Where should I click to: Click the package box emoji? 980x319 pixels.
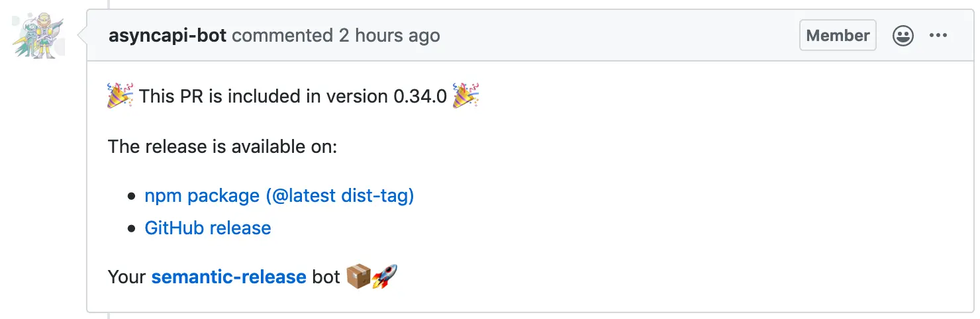click(358, 277)
